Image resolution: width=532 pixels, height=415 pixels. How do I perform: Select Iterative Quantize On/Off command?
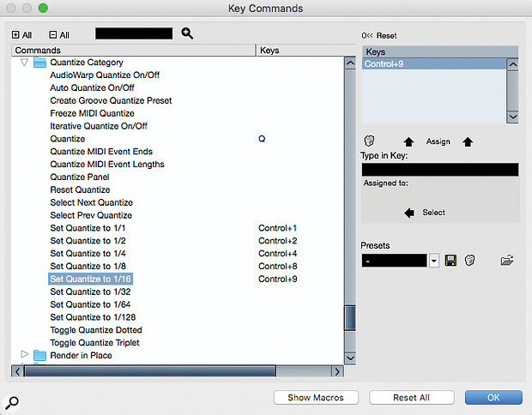click(99, 126)
